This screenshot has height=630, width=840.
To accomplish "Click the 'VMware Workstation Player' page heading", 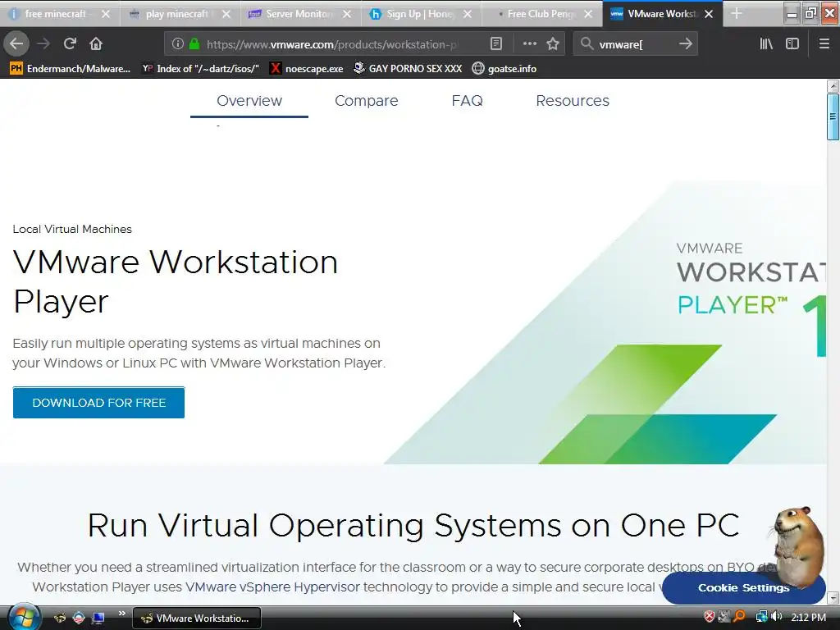I will [176, 281].
